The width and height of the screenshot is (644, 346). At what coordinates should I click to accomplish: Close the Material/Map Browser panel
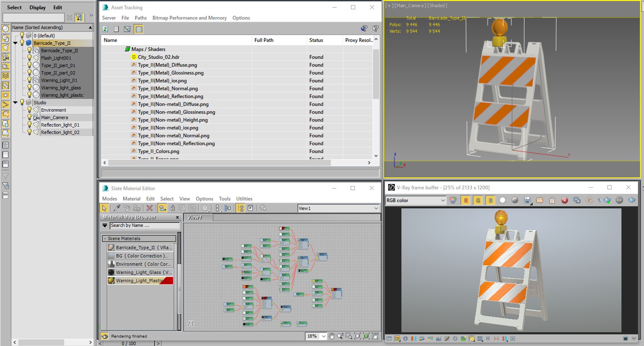(177, 217)
